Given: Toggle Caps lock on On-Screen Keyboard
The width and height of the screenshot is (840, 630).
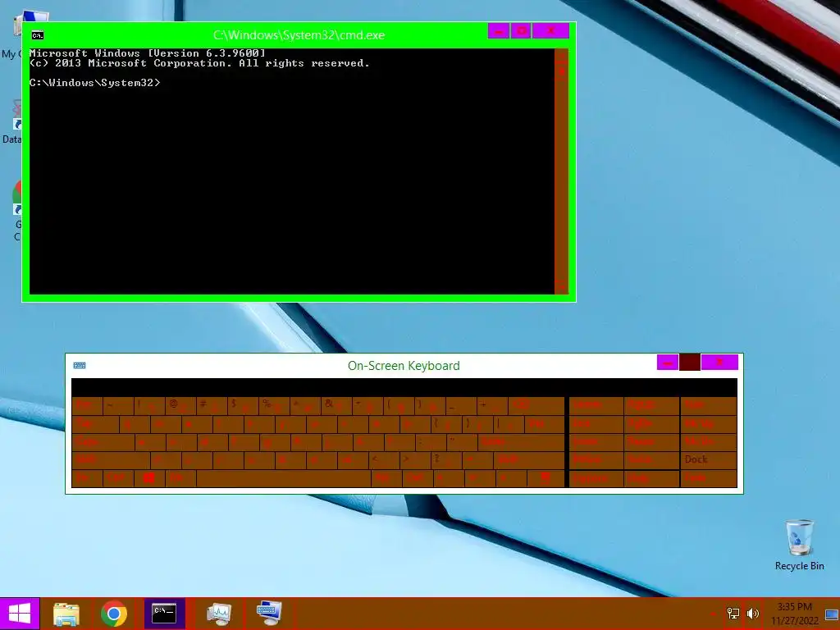Looking at the screenshot, I should click(103, 442).
